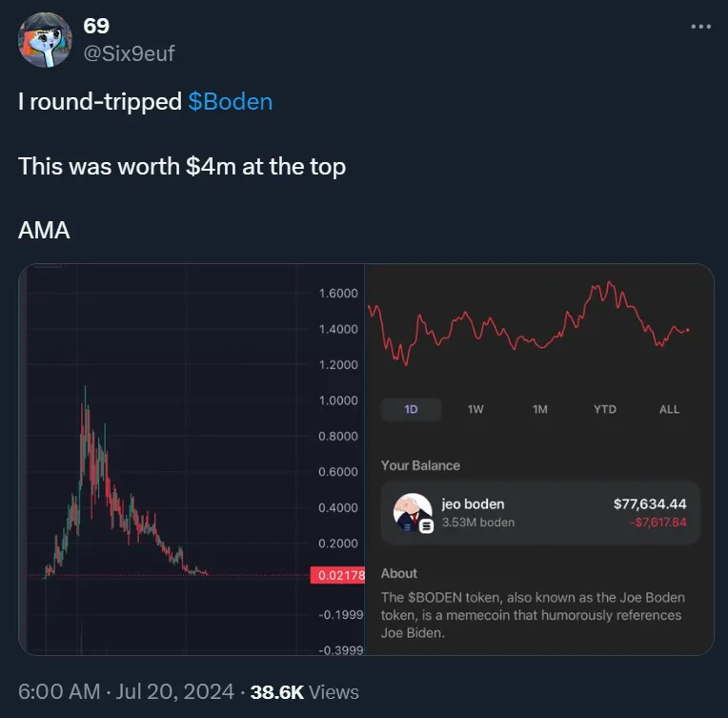728x718 pixels.
Task: Open the left candlestick chart image
Action: pyautogui.click(x=192, y=460)
